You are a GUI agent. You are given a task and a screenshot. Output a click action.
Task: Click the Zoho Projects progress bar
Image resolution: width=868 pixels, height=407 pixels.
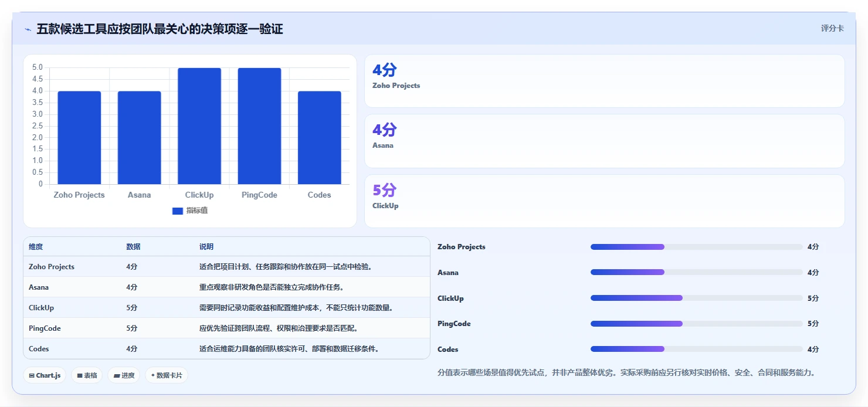click(696, 247)
